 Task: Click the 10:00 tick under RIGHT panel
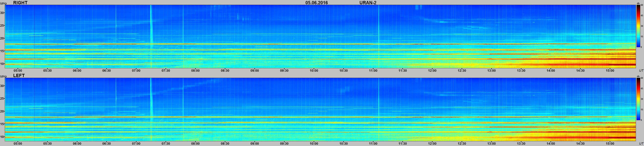tap(314, 71)
